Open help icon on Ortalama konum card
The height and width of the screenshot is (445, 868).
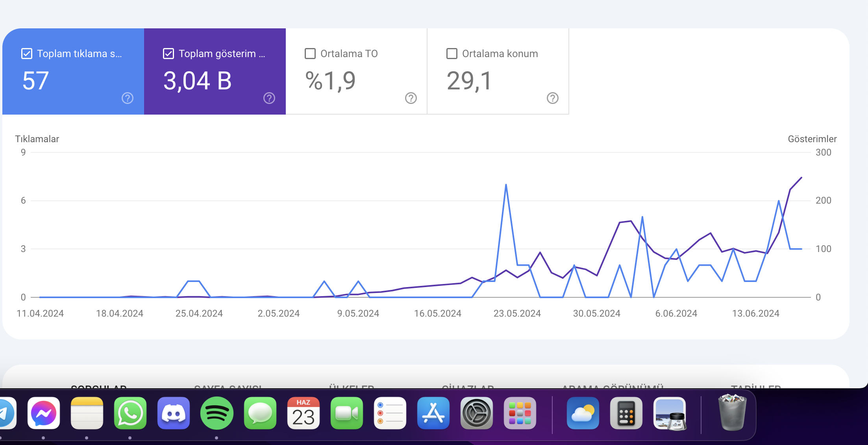pos(553,98)
